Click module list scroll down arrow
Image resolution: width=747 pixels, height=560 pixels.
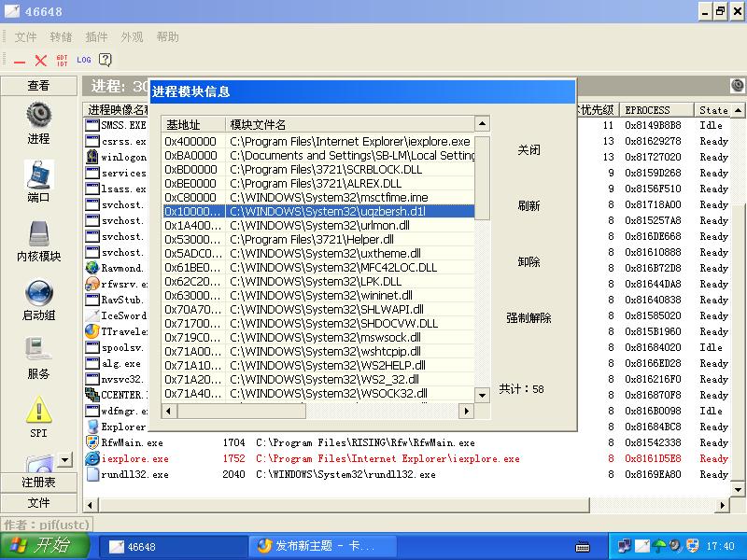(x=482, y=395)
